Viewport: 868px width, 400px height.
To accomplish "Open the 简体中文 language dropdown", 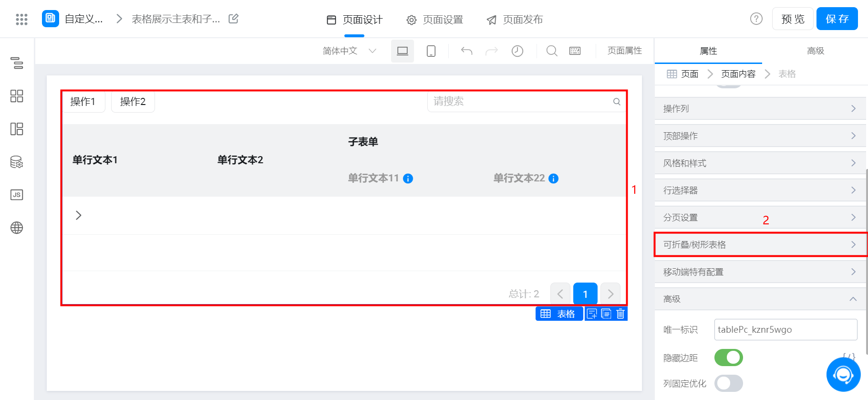I will click(x=349, y=51).
